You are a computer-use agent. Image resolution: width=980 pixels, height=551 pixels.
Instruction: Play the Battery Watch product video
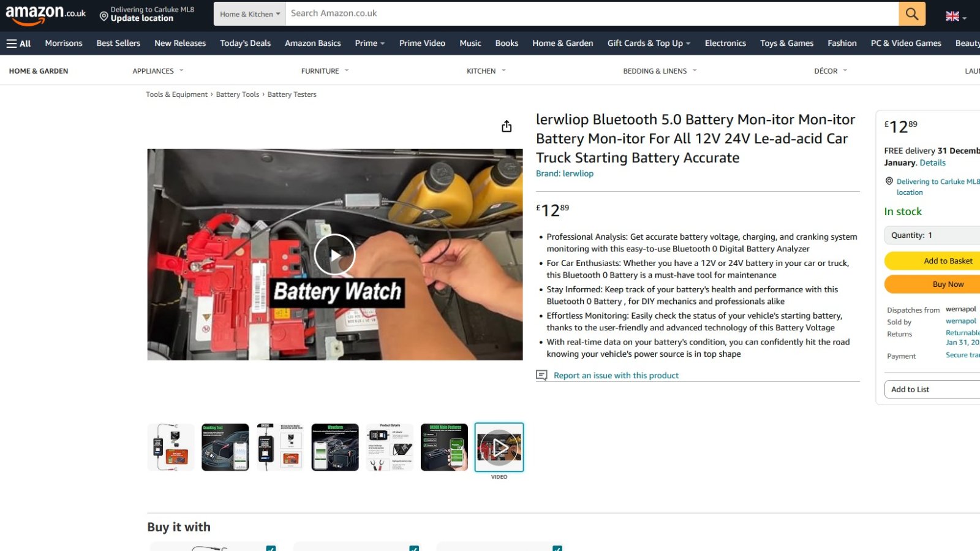click(334, 254)
